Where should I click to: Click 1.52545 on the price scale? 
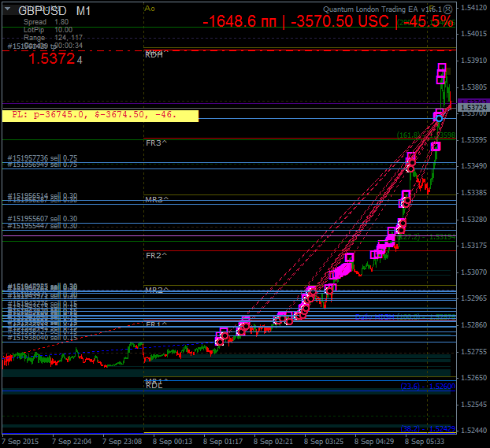(474, 405)
